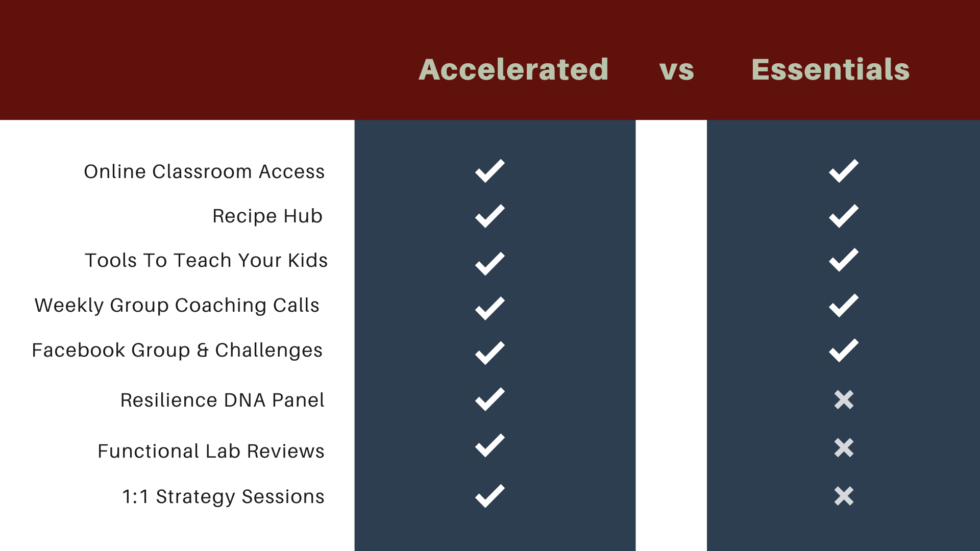Click the vs text in header
The height and width of the screenshot is (551, 980).
tap(676, 70)
